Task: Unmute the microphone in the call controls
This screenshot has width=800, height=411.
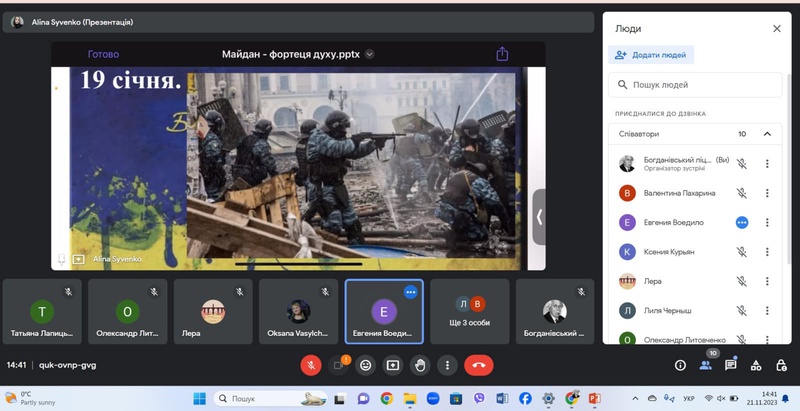Action: click(311, 365)
